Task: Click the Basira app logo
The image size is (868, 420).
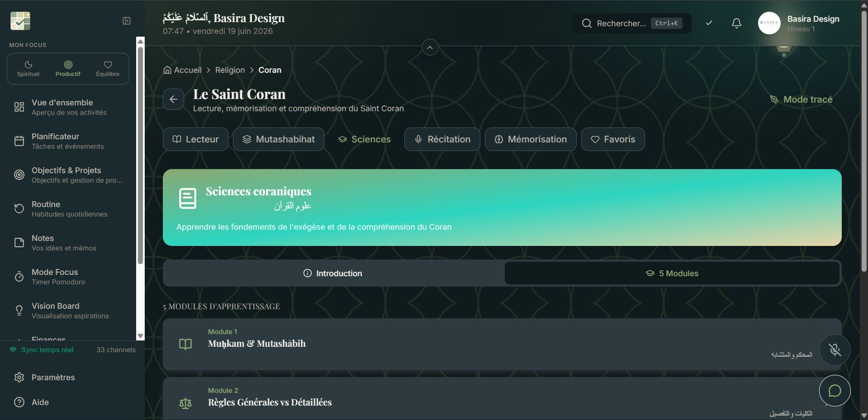Action: click(x=20, y=21)
